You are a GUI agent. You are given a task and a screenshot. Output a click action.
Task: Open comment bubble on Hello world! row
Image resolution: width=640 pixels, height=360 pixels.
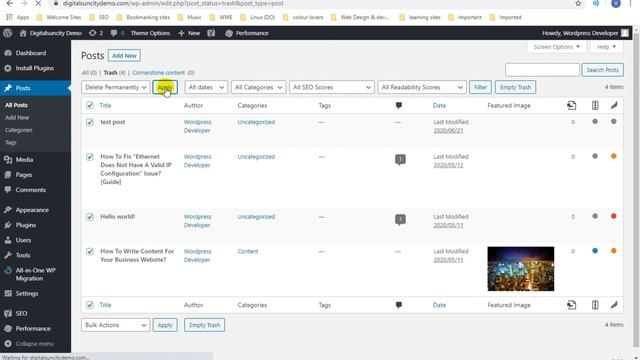400,220
